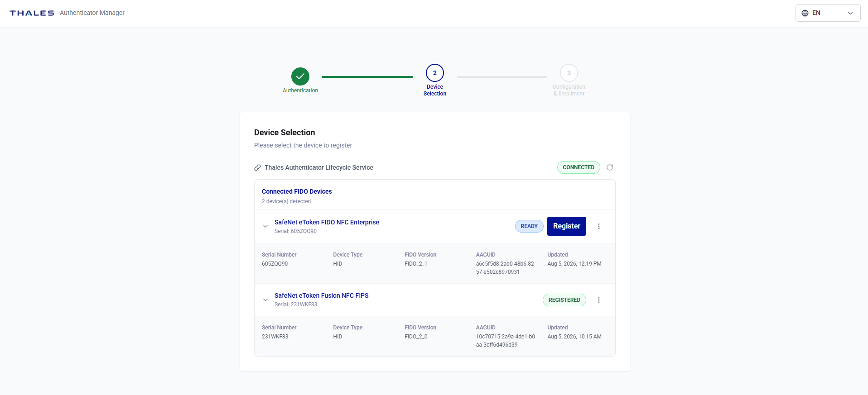This screenshot has width=868, height=395.
Task: Click the 'Aug 5, 2026, 10:15 AM' timestamp
Action: pyautogui.click(x=574, y=337)
